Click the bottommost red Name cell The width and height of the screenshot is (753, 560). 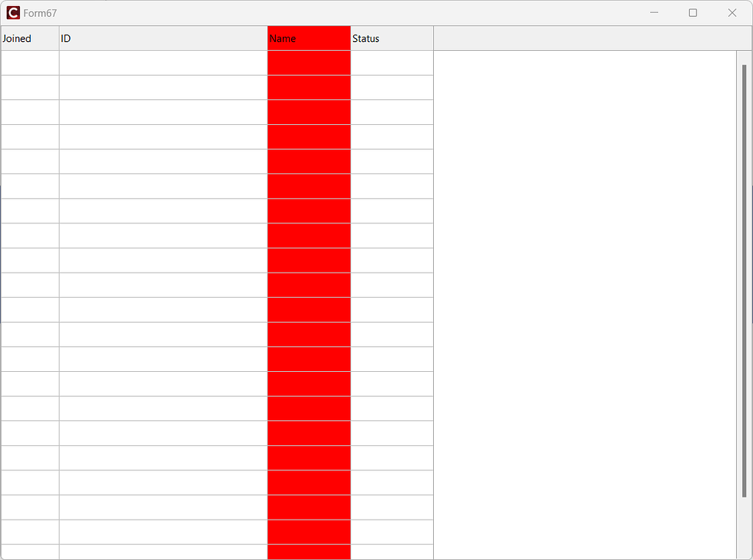[308, 551]
